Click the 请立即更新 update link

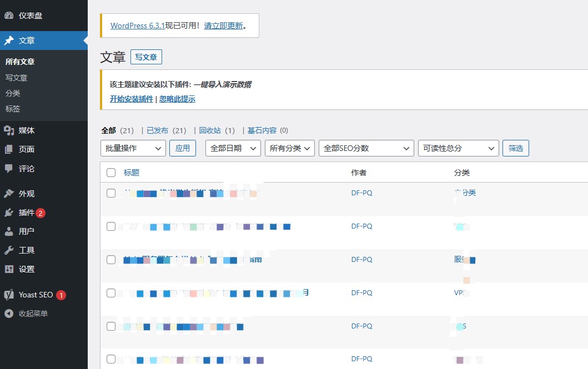click(223, 26)
